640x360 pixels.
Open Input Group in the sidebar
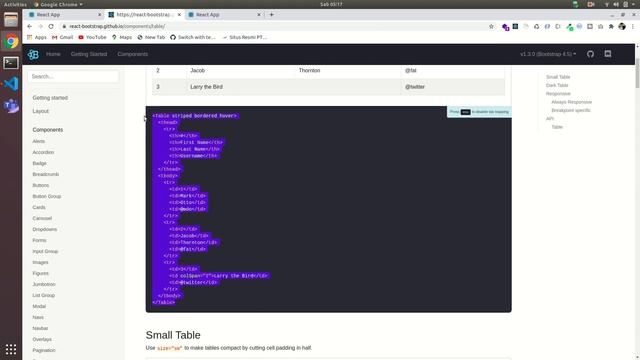coord(45,251)
